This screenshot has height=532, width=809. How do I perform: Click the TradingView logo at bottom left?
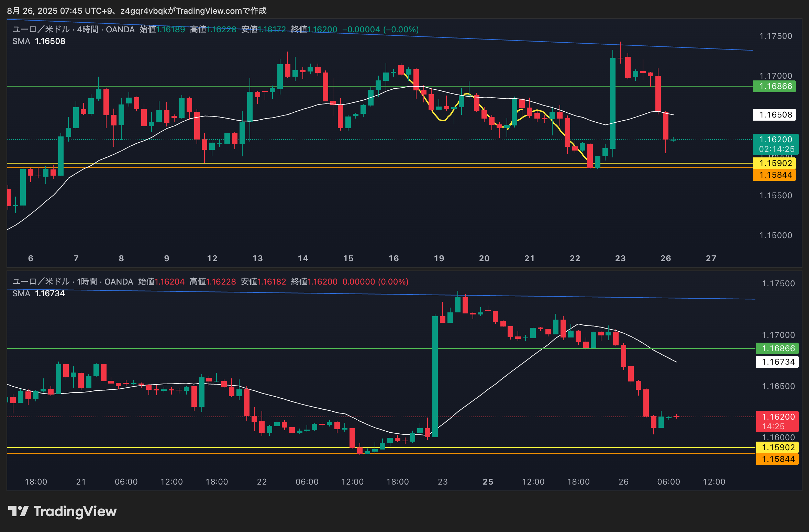62,511
